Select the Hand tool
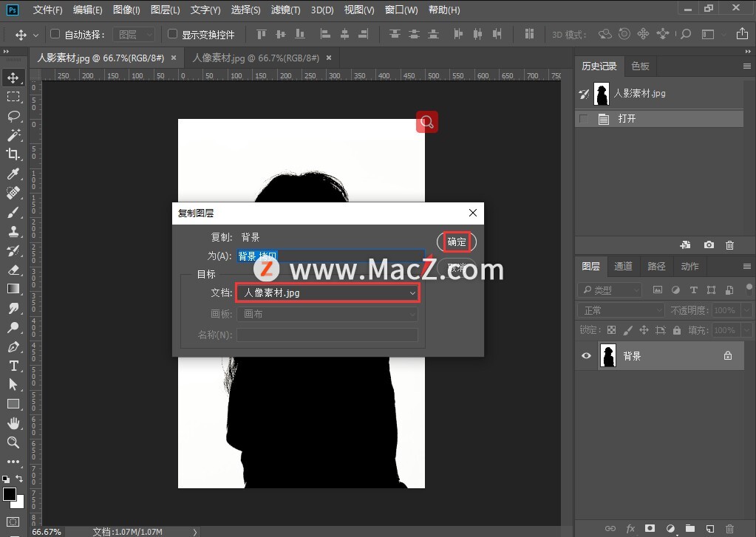Viewport: 756px width, 537px height. point(13,423)
